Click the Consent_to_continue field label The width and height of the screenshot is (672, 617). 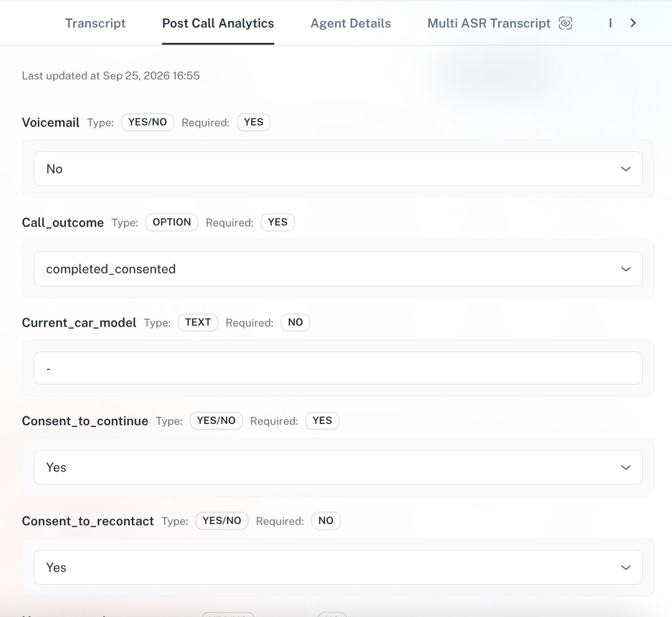point(86,421)
